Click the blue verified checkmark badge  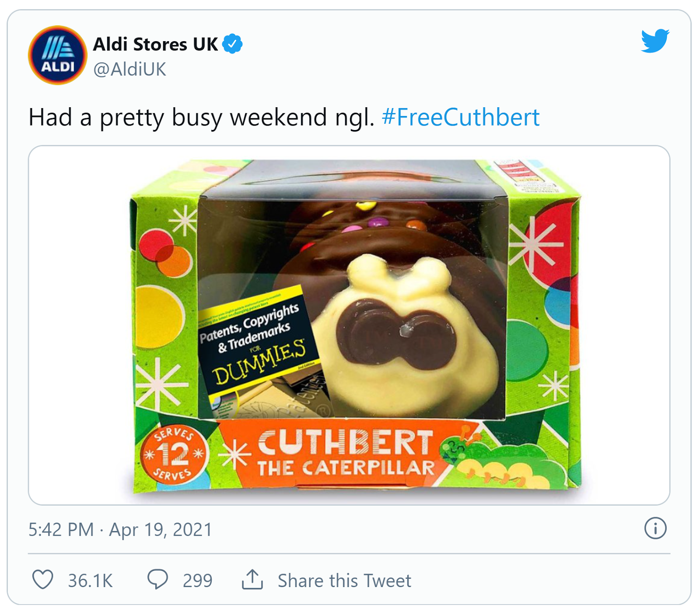(x=232, y=44)
